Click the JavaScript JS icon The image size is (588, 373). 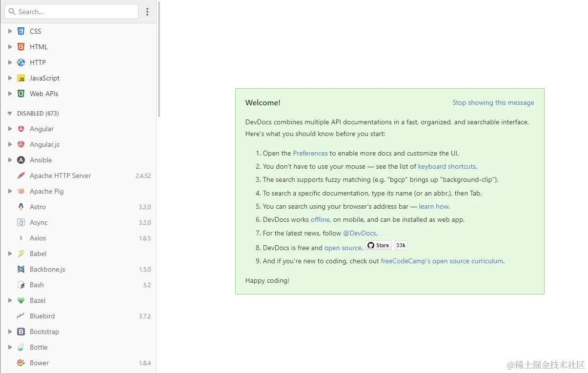21,78
